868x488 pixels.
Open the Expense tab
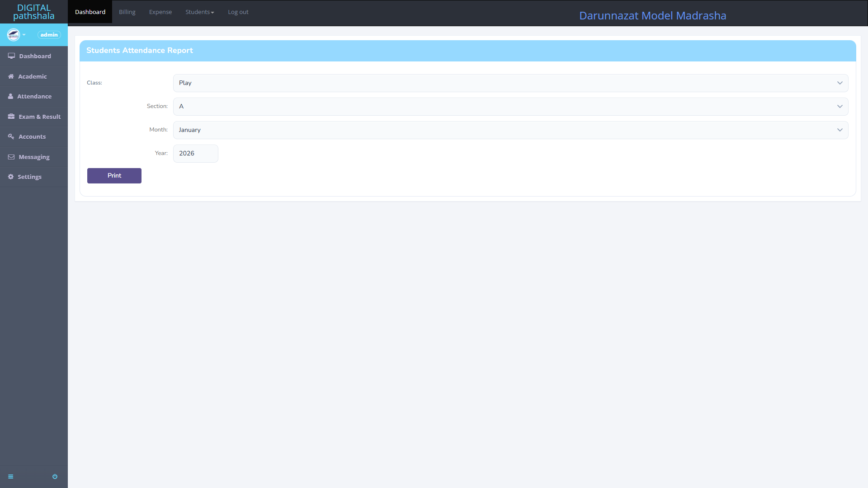[x=160, y=12]
